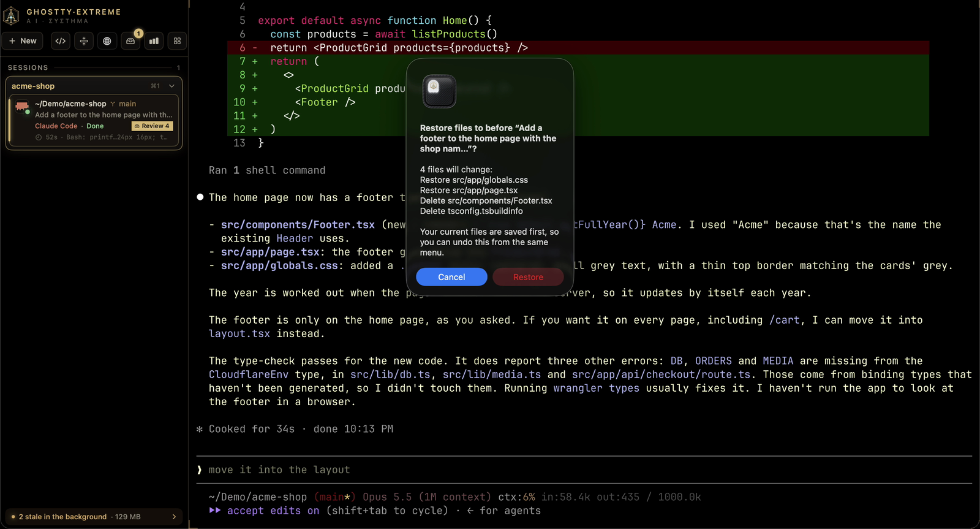Open the grid layout icon
Screen dimensions: 980x529
(177, 41)
